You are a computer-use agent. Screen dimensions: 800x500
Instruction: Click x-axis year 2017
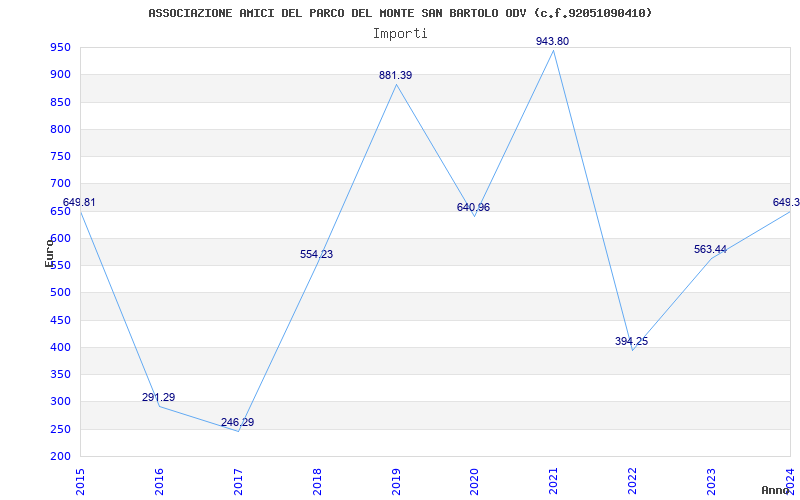(238, 482)
